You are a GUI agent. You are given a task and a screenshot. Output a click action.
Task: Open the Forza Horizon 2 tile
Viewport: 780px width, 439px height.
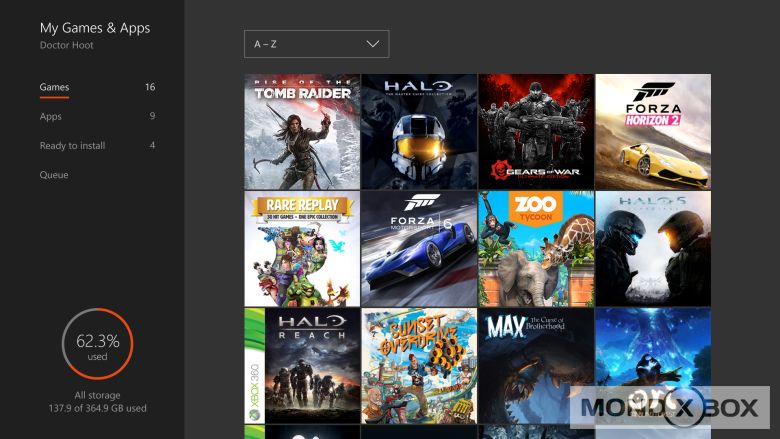pyautogui.click(x=653, y=132)
